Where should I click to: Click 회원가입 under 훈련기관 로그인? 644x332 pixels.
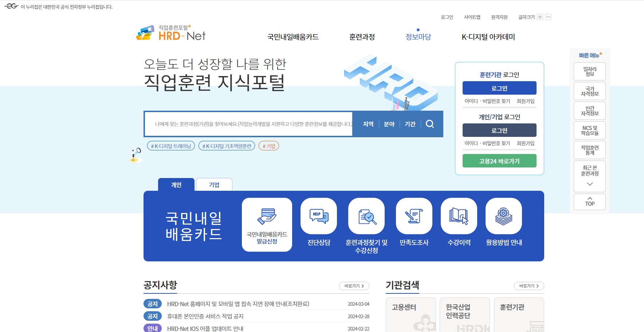click(526, 101)
